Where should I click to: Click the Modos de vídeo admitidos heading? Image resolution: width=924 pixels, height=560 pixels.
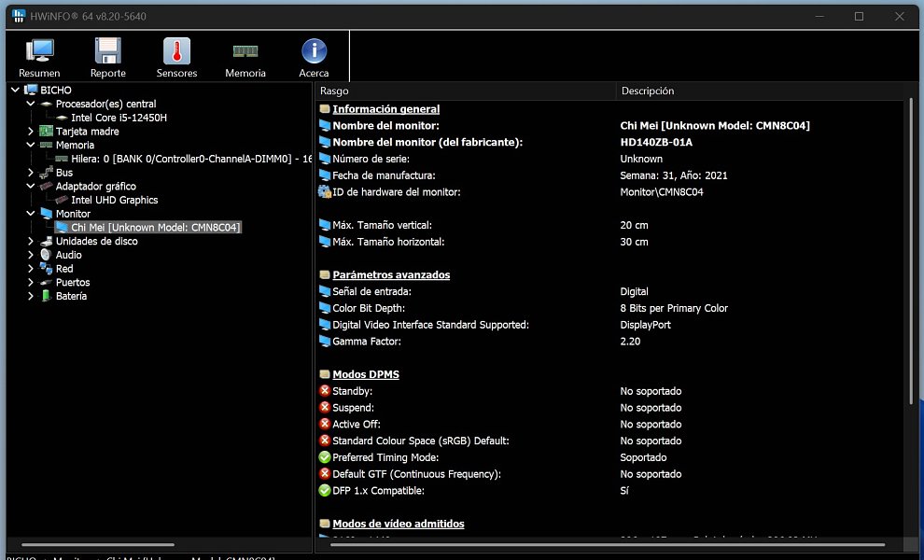pos(399,524)
